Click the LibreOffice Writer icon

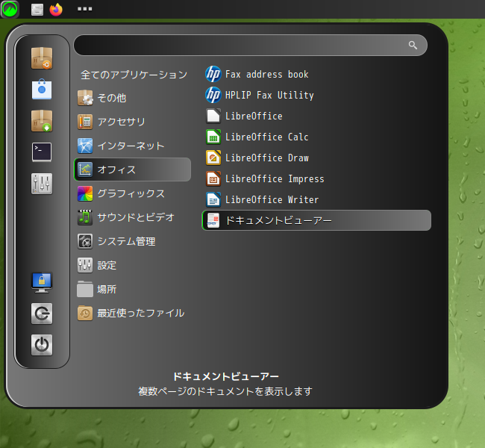pos(213,199)
